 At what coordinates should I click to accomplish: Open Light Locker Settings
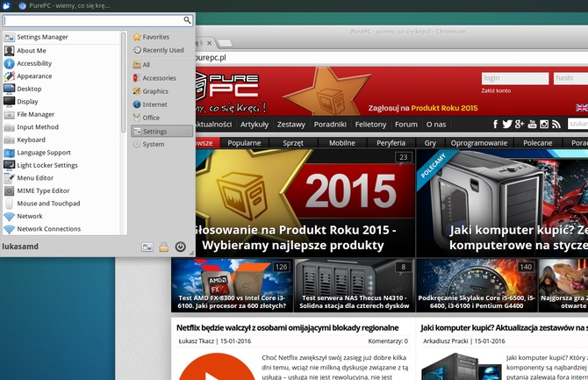[61, 166]
